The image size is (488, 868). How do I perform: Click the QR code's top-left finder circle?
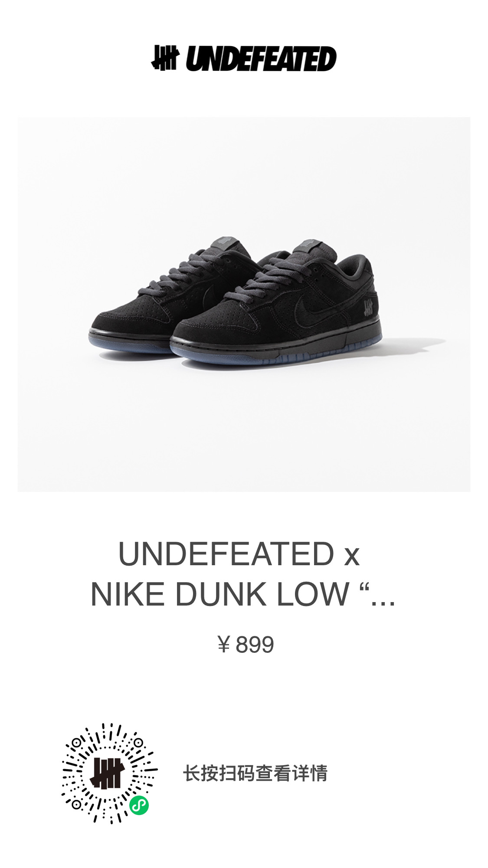pyautogui.click(x=76, y=743)
